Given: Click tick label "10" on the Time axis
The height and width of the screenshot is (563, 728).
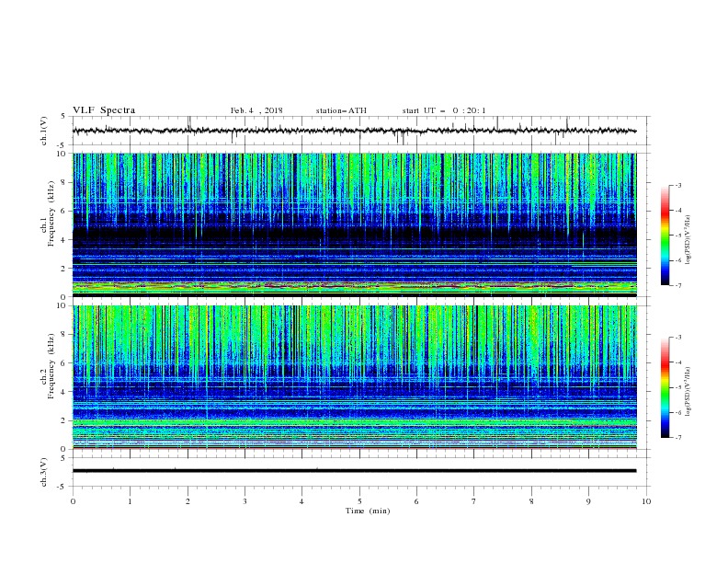Looking at the screenshot, I should click(646, 501).
